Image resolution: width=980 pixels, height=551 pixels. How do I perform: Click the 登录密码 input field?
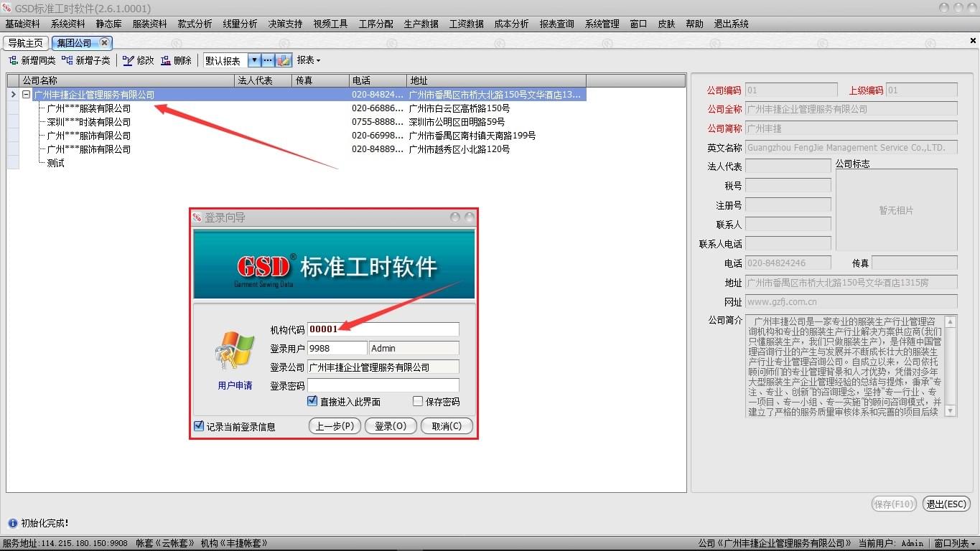point(383,385)
